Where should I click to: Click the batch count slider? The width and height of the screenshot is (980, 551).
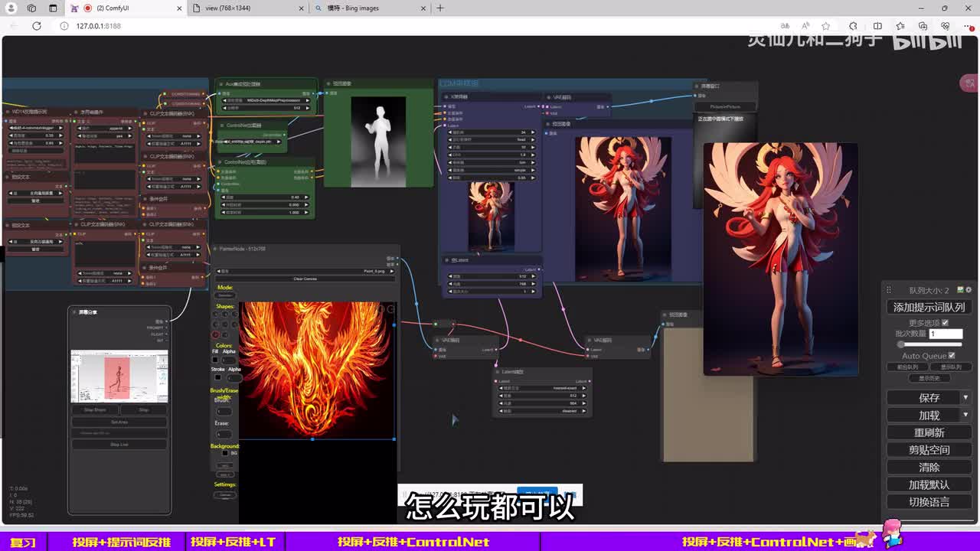pyautogui.click(x=929, y=344)
